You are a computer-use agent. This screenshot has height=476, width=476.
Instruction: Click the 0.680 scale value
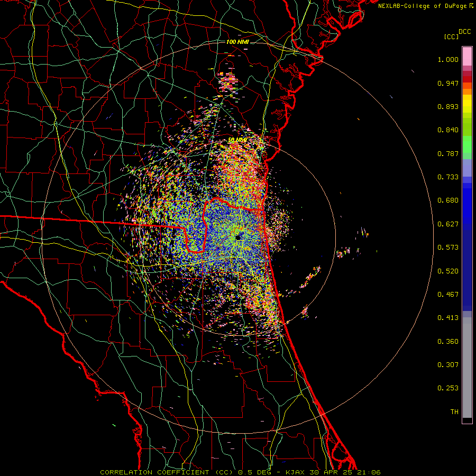448,200
